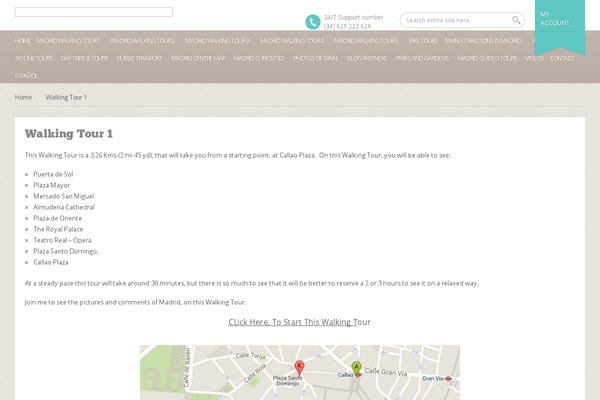The height and width of the screenshot is (400, 600).
Task: Open Madrid Walking Tour 2 menu item
Action: click(x=143, y=41)
